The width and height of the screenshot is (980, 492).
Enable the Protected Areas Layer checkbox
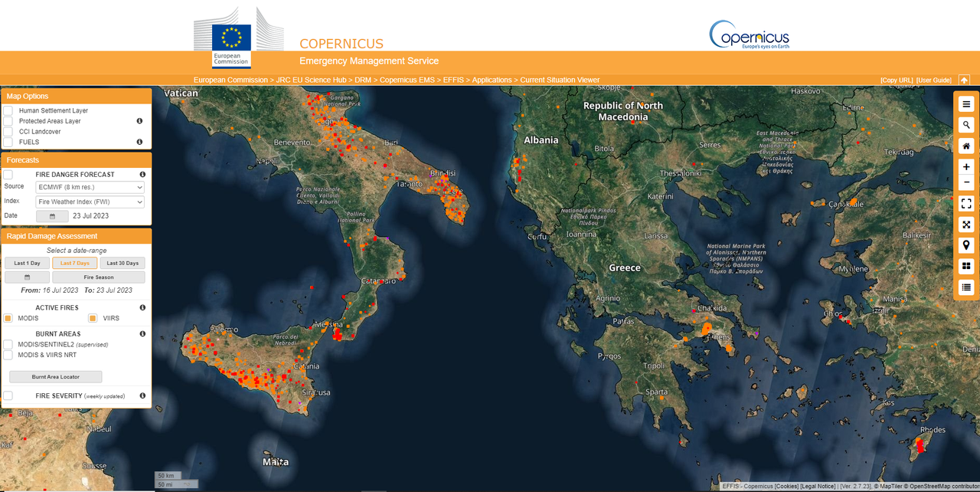[x=8, y=121]
